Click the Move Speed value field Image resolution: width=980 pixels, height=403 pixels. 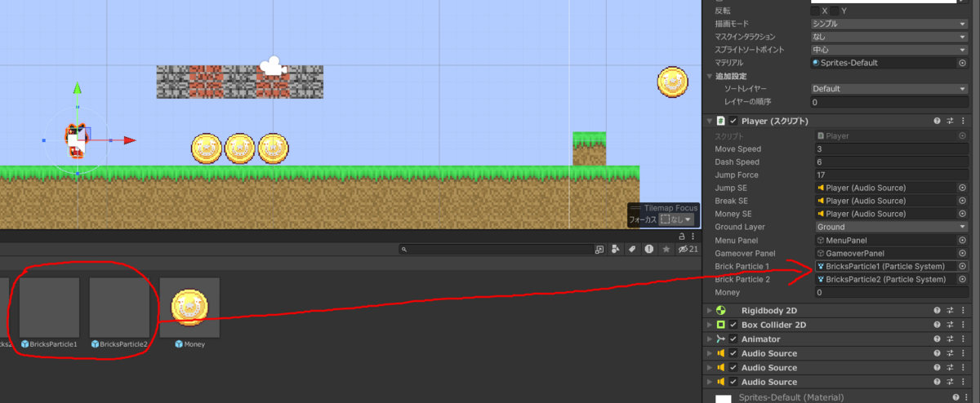(x=891, y=148)
